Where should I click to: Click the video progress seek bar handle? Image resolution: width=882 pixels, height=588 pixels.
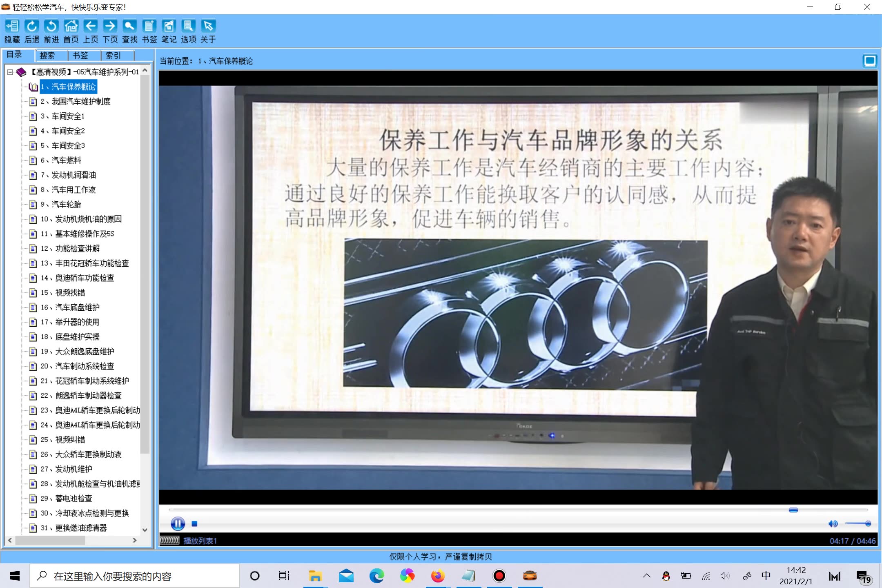793,510
